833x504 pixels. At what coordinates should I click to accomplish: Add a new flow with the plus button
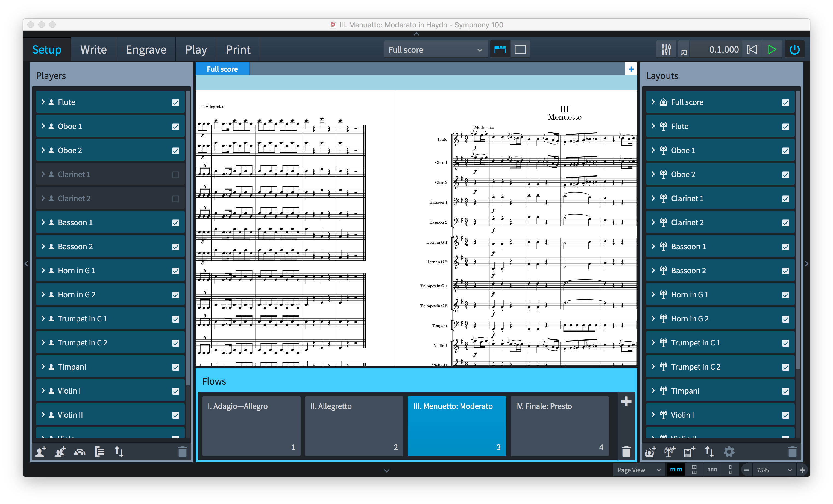[x=626, y=402]
